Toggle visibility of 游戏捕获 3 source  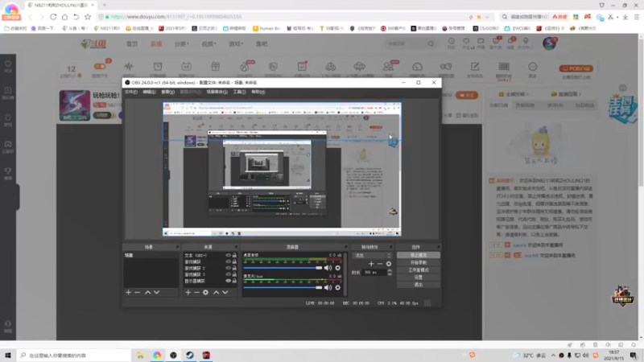coord(229,274)
